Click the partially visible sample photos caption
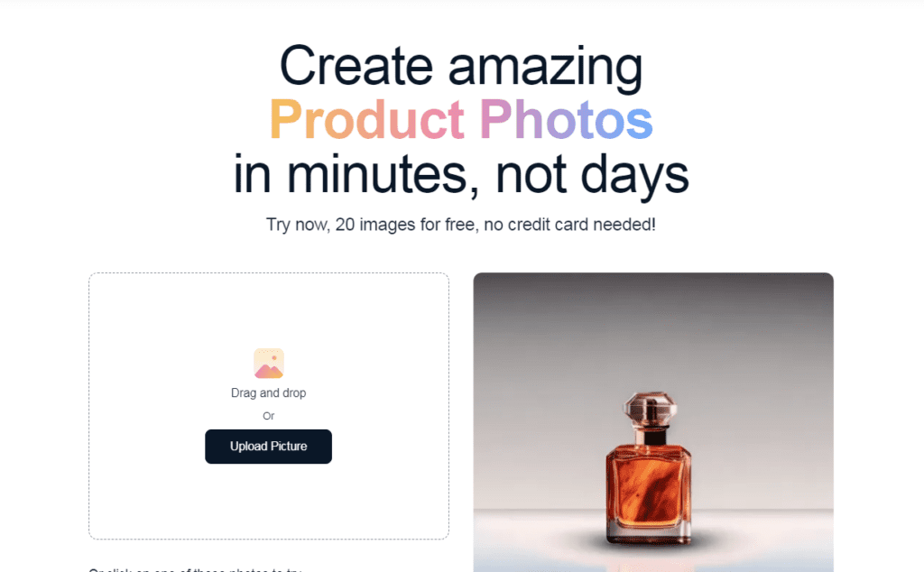This screenshot has width=924, height=572. pyautogui.click(x=195, y=569)
